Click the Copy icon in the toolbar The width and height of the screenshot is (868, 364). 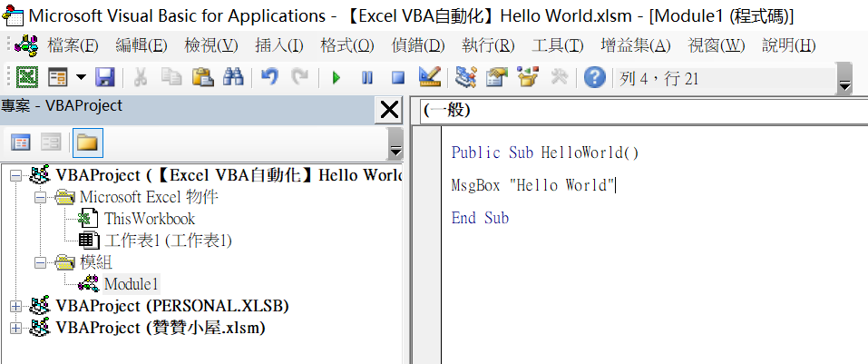coord(171,77)
